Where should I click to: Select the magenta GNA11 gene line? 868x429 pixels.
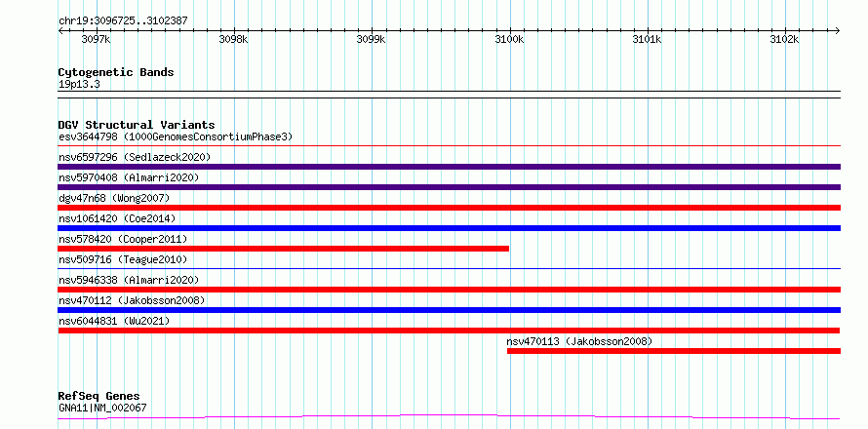point(449,417)
